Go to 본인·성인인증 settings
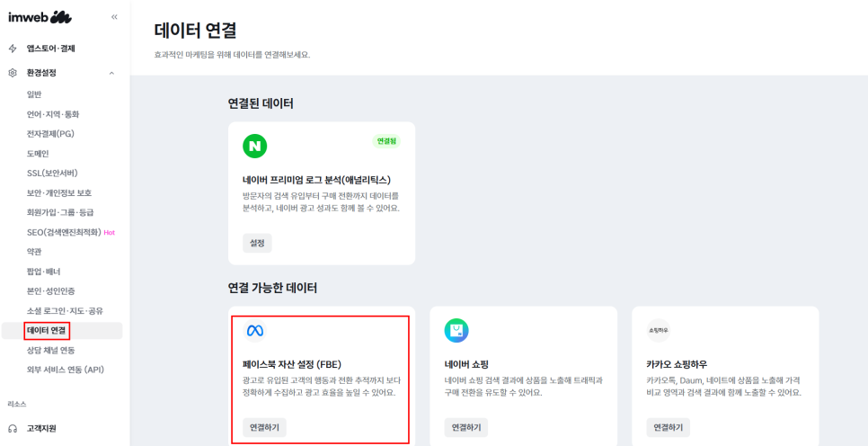This screenshot has width=868, height=446. [50, 290]
